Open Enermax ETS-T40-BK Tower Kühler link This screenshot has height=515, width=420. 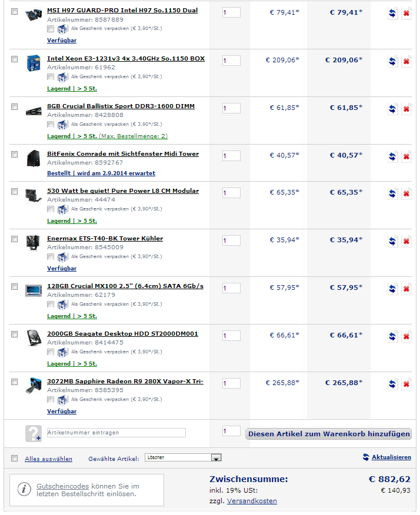click(105, 239)
